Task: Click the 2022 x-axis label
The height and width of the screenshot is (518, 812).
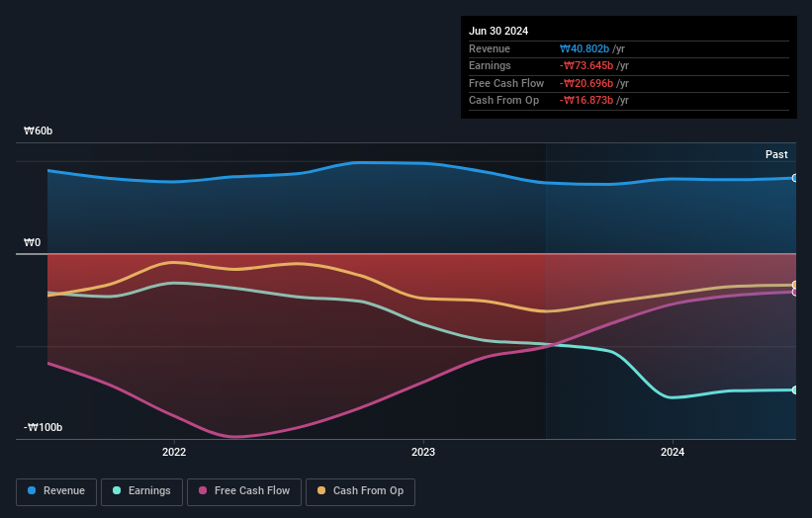Action: point(174,453)
